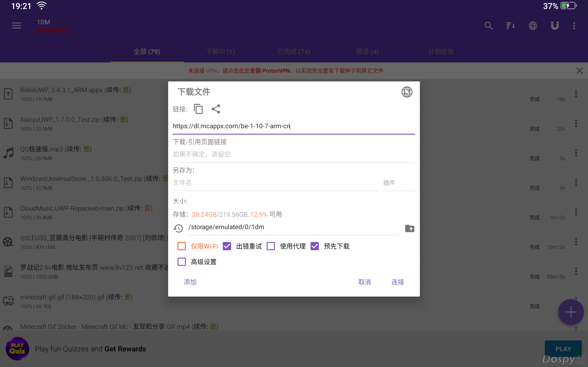Viewport: 588px width, 367px height.
Task: Open the overflow menu in the top bar
Action: coord(574,25)
